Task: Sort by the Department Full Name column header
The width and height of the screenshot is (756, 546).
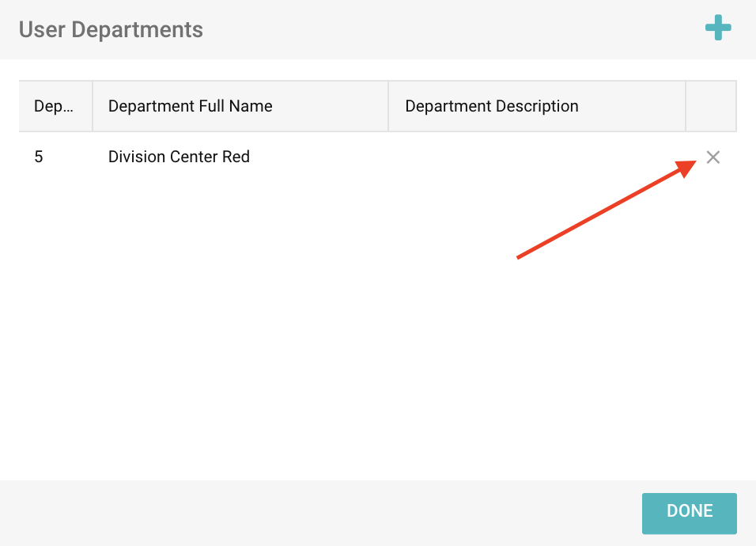Action: tap(190, 106)
